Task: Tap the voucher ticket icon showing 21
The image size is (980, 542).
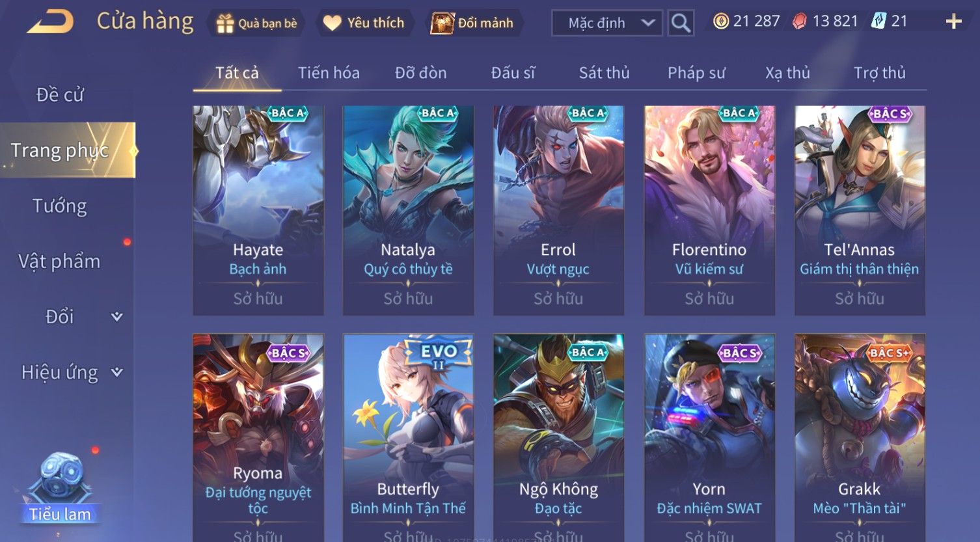Action: point(878,21)
